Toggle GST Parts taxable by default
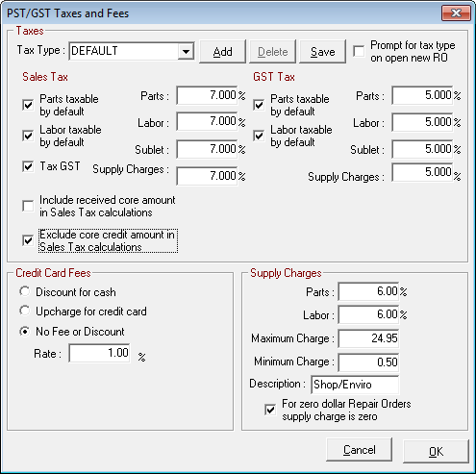Viewport: 476px width, 474px height. click(x=259, y=105)
